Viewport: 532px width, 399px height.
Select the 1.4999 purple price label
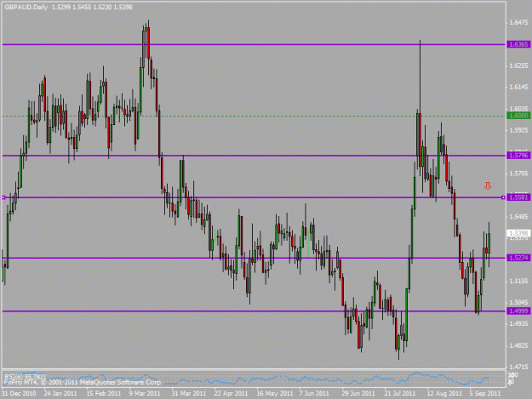(x=518, y=311)
